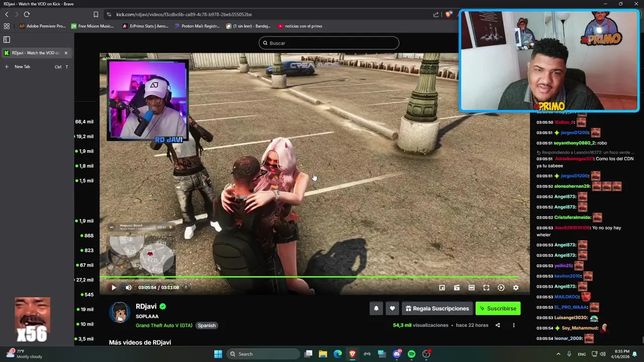Click jorgexD1200 username at 03:05:50
644x362 pixels.
click(x=575, y=132)
